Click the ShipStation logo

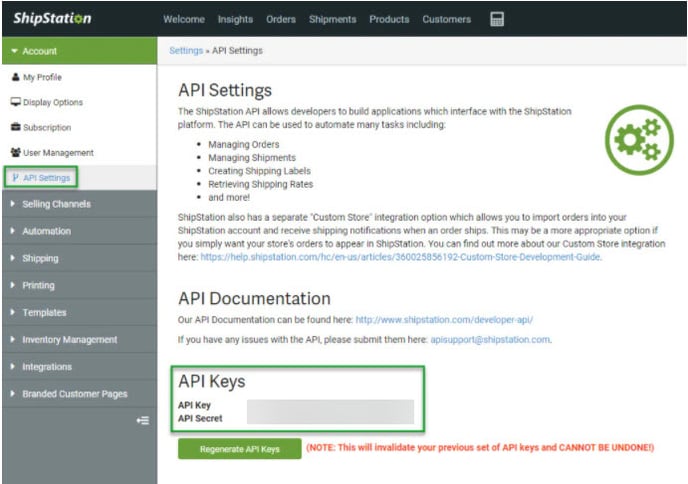click(52, 18)
